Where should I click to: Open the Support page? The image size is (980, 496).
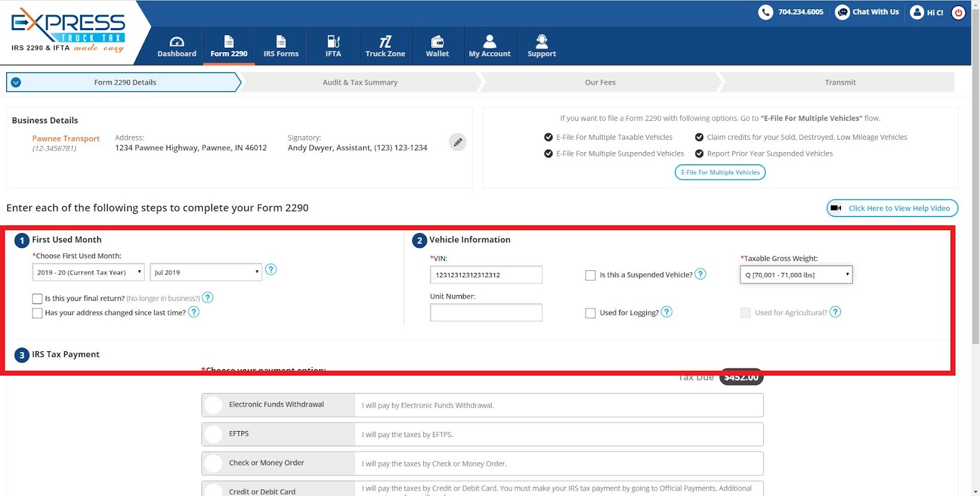541,46
